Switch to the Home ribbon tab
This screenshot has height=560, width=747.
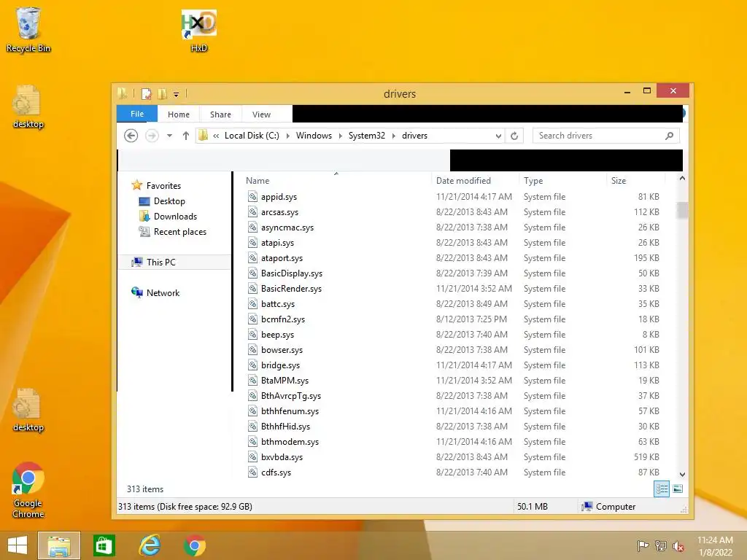click(x=179, y=114)
